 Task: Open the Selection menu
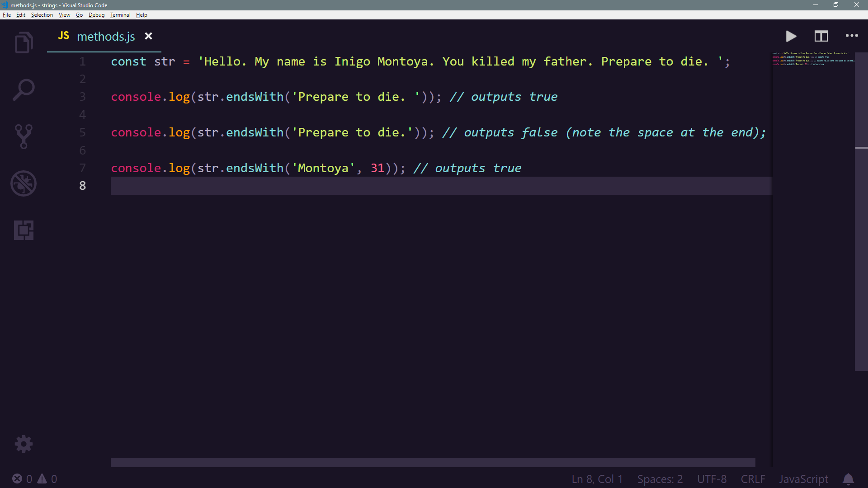coord(42,15)
